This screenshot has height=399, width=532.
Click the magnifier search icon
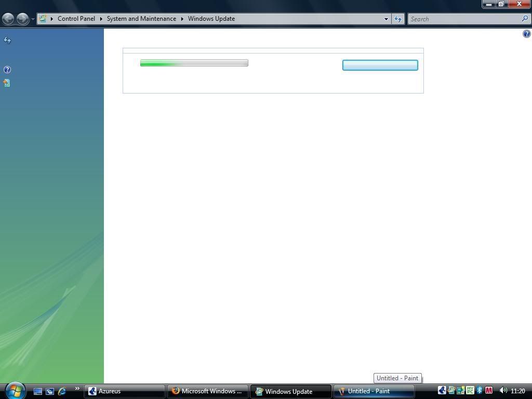click(x=525, y=19)
